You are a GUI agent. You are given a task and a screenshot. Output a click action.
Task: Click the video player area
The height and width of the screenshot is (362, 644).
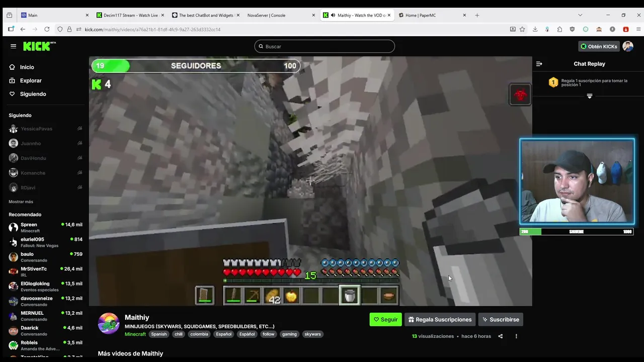[310, 181]
